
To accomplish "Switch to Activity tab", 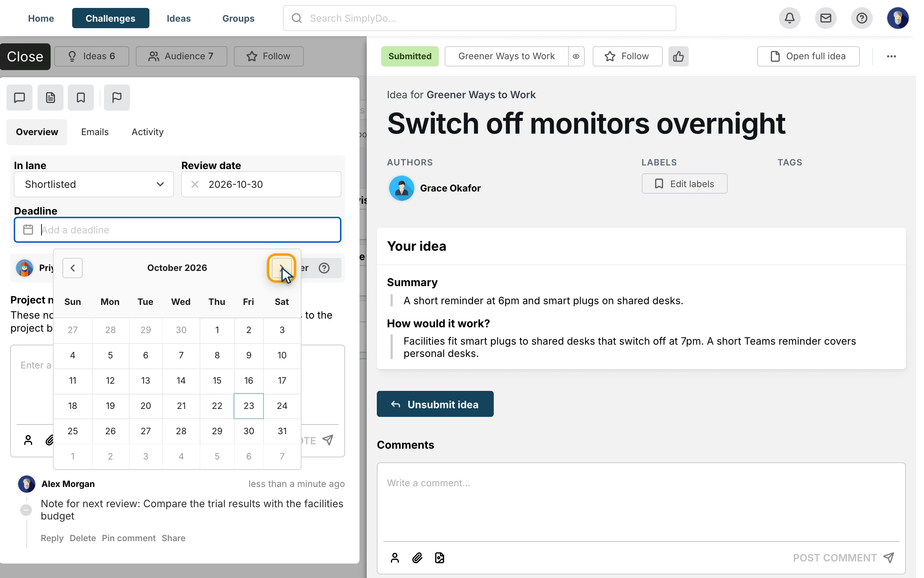I will pyautogui.click(x=147, y=132).
